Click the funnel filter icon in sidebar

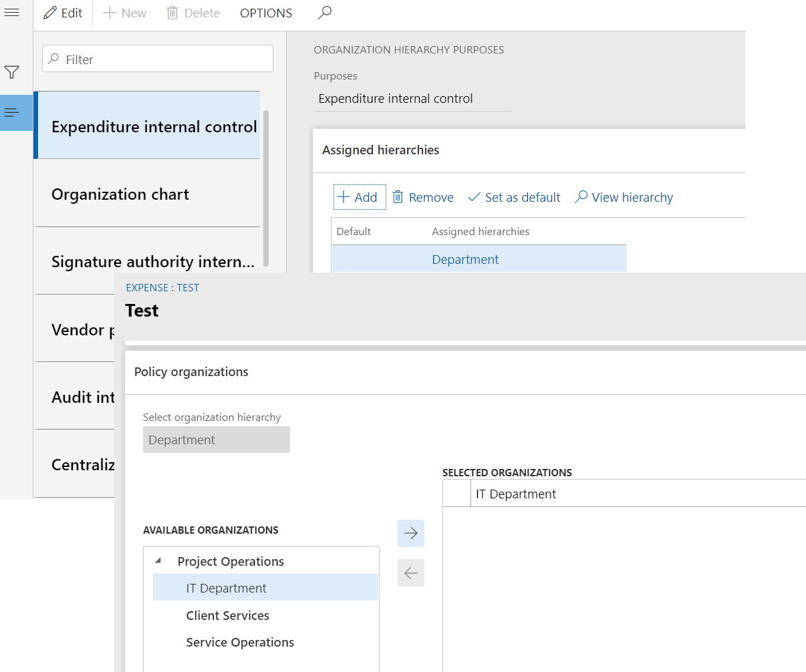point(11,72)
